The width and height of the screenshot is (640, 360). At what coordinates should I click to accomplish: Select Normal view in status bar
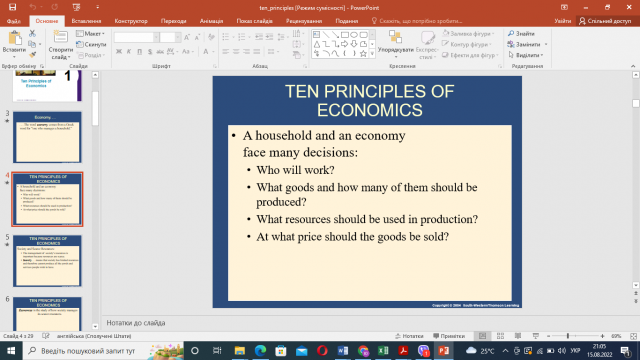click(482, 336)
